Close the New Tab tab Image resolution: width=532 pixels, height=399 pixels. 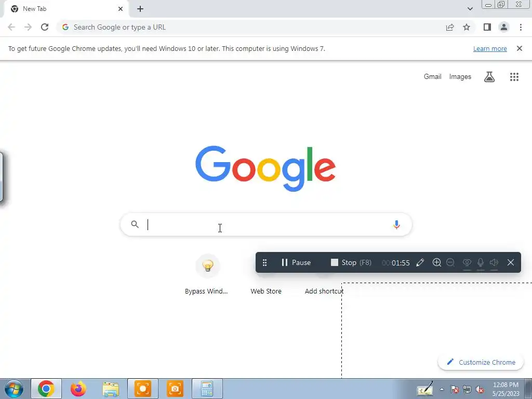tap(121, 9)
